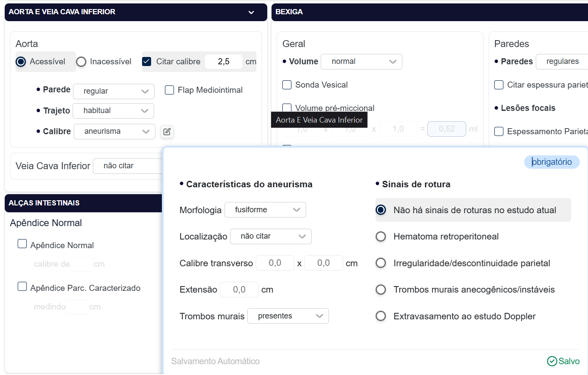Check the Sonda Vesical checkbox
Screen dimensions: 588x375
click(x=287, y=85)
